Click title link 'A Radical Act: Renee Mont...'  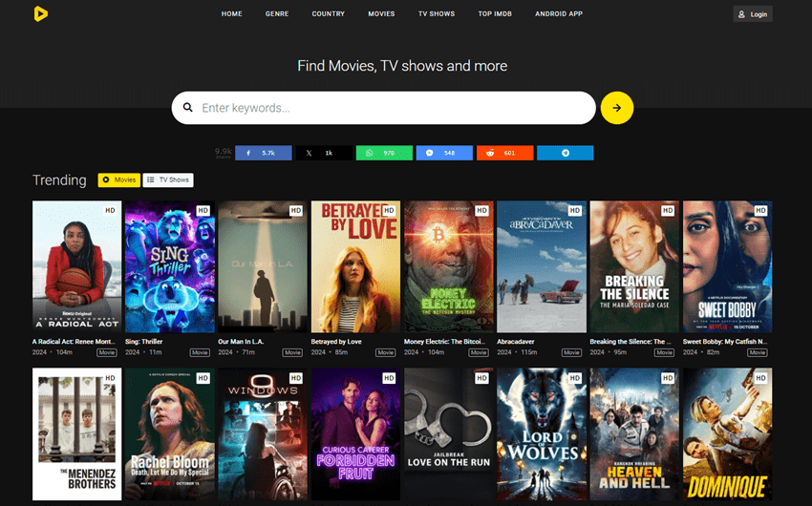pos(74,342)
